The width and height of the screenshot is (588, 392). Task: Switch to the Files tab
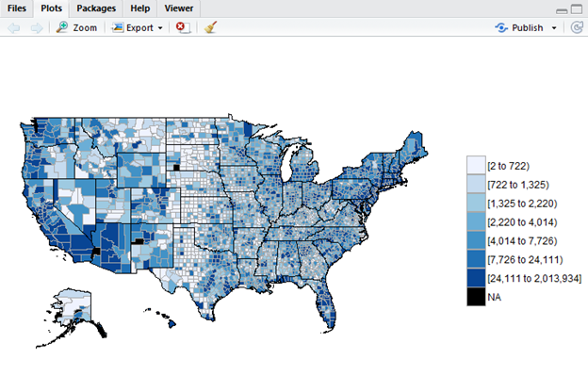pyautogui.click(x=17, y=8)
